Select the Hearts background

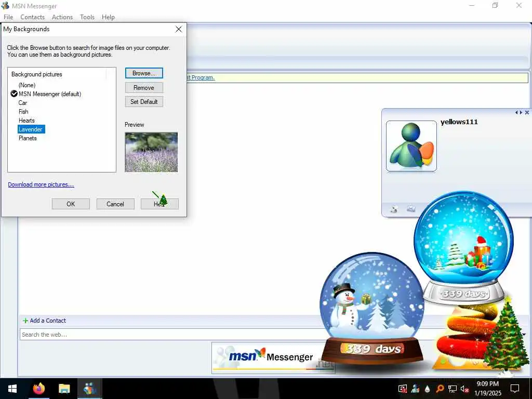coord(26,121)
